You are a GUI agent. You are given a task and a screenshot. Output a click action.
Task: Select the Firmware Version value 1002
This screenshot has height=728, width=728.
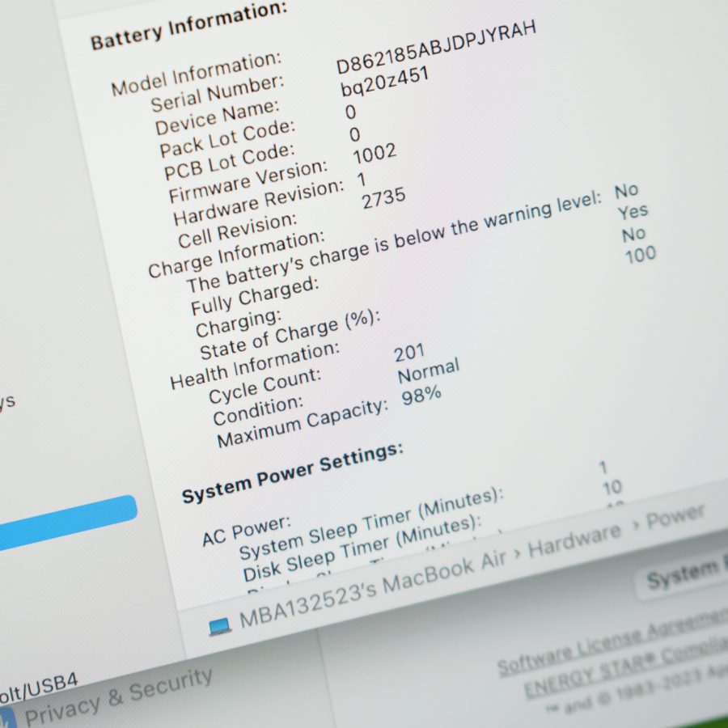pos(375,154)
